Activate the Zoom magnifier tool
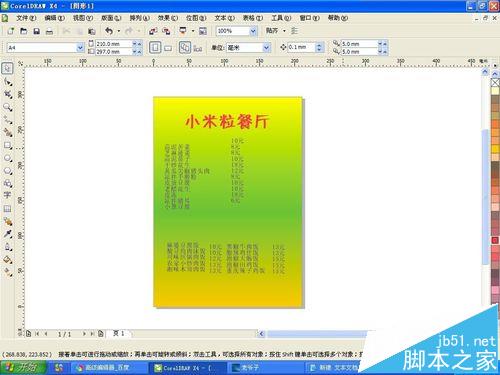 [7, 107]
